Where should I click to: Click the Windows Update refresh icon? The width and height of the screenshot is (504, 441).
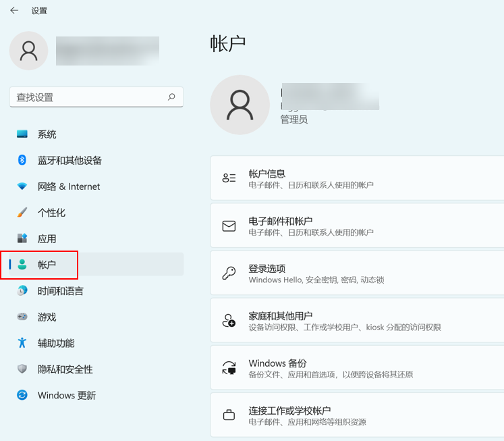point(22,395)
